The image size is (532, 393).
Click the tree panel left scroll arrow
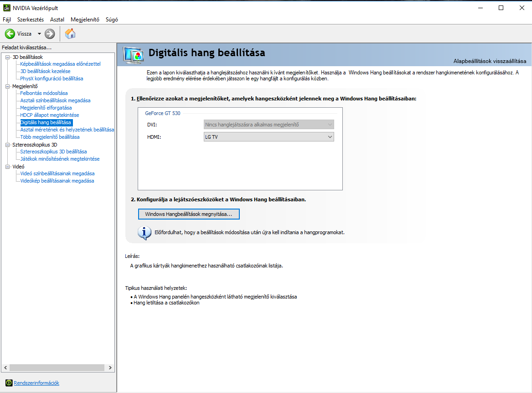pyautogui.click(x=5, y=367)
